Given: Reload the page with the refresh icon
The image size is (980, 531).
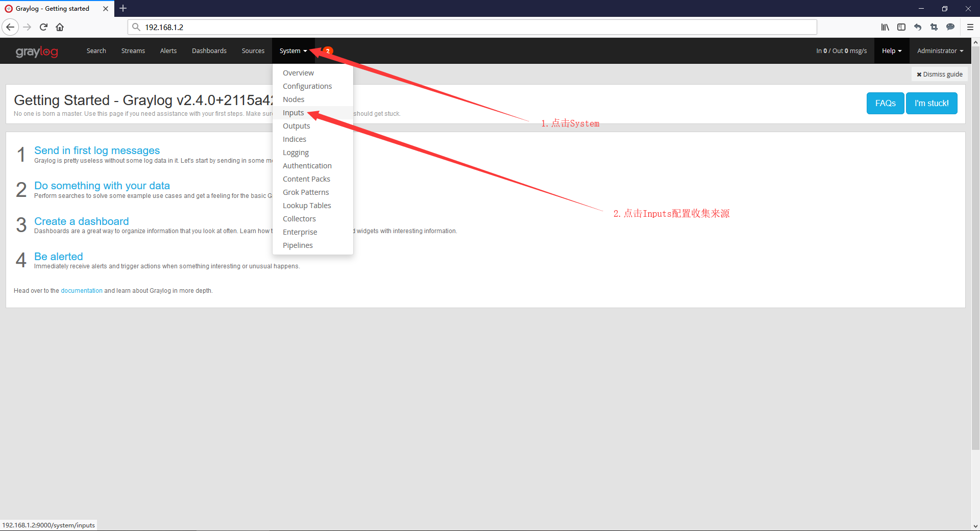Looking at the screenshot, I should 43,27.
